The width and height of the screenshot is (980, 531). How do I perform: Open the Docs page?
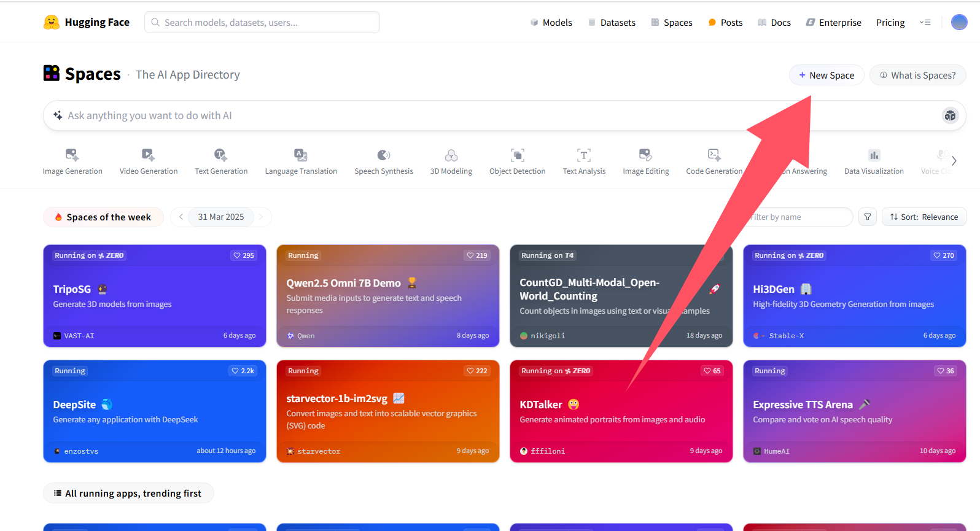[x=774, y=22]
